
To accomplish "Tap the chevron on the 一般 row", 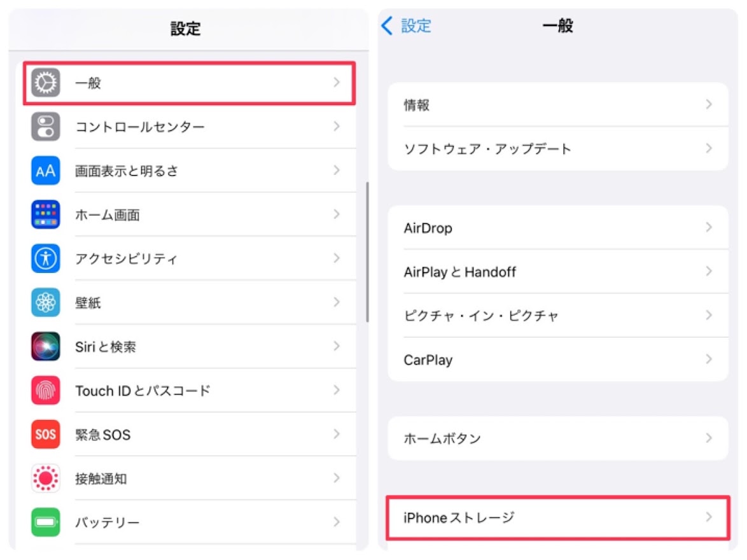I will coord(337,83).
